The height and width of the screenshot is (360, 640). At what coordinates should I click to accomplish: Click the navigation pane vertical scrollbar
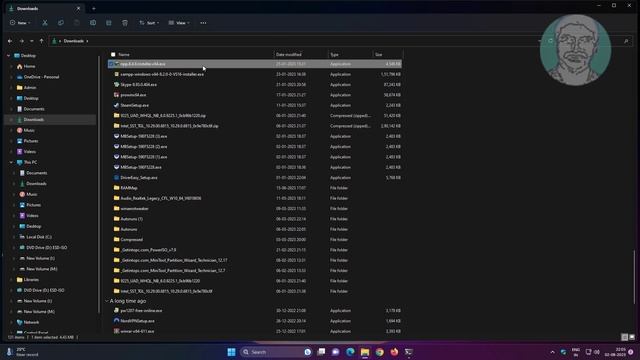pos(98,184)
